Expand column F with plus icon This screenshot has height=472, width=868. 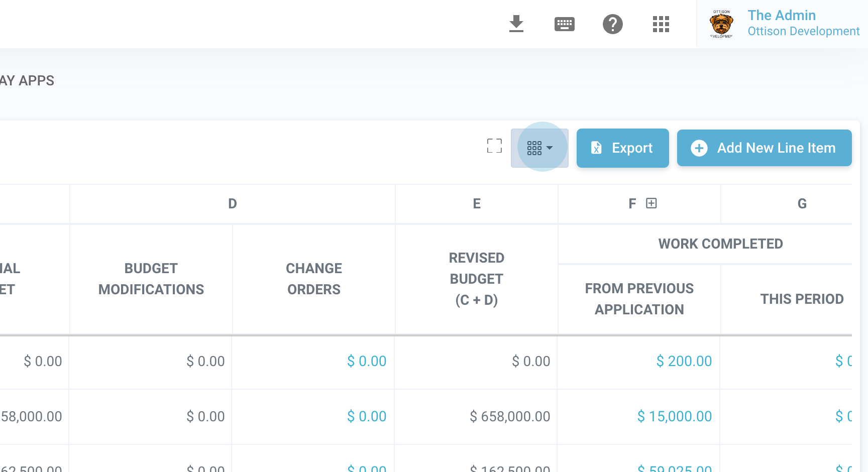click(652, 203)
